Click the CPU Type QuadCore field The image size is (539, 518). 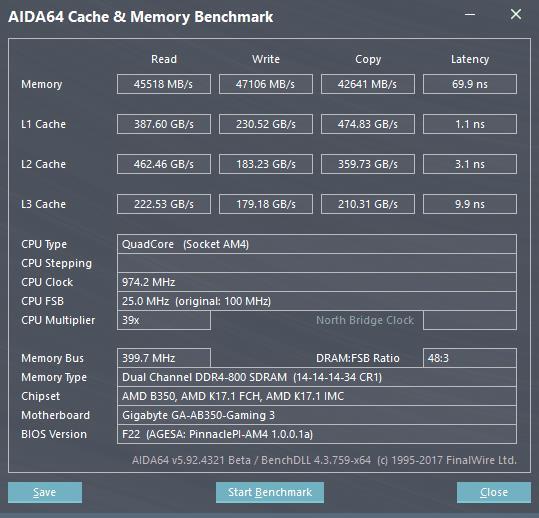click(317, 244)
